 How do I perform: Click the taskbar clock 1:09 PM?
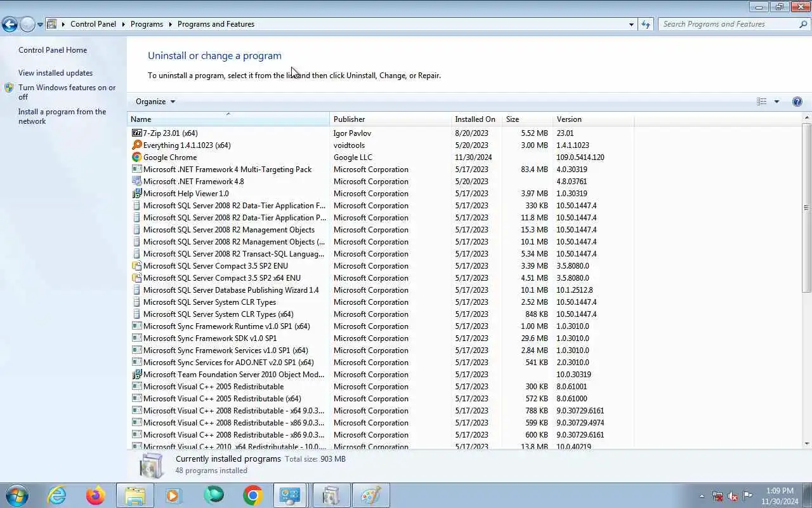(x=780, y=491)
